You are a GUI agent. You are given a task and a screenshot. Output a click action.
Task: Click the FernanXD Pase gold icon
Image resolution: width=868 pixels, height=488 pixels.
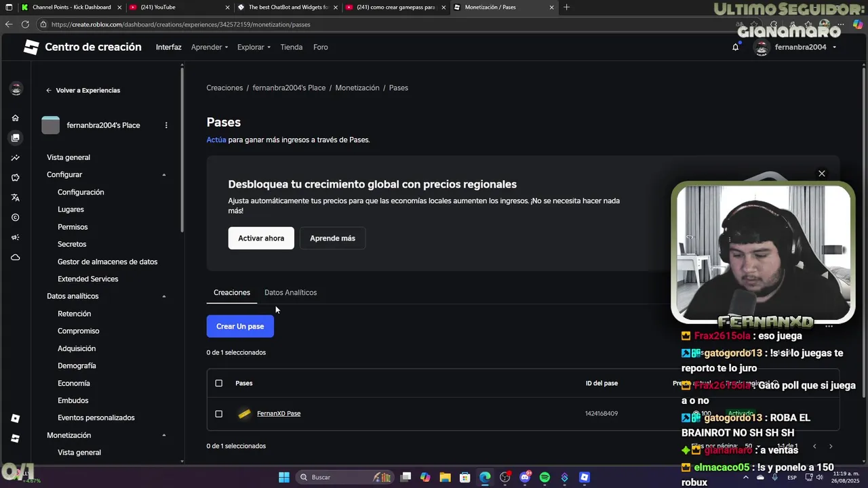coord(244,413)
